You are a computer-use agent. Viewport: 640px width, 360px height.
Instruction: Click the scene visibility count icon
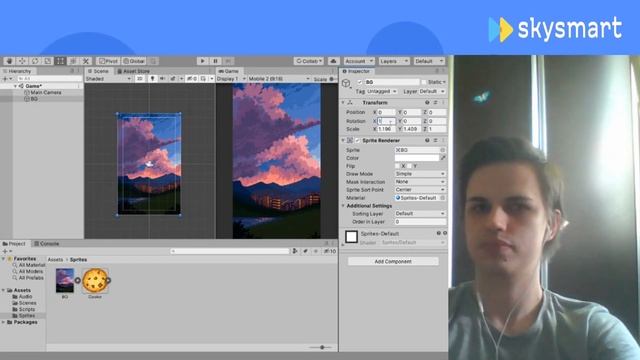(192, 79)
